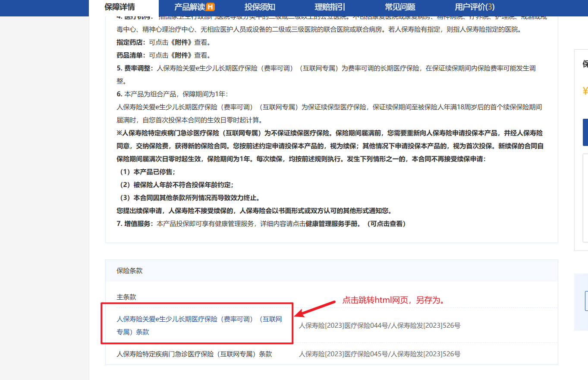
Task: Click the line （1）本产品已停售；
Action: 146,172
